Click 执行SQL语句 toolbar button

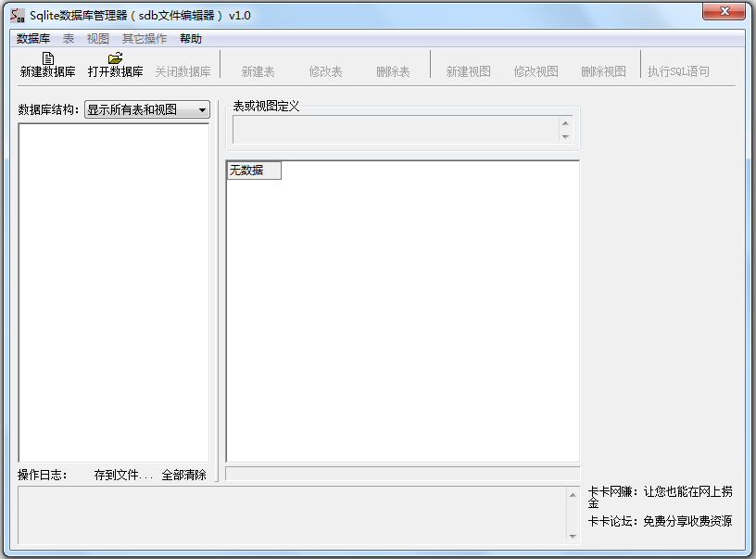pos(678,72)
